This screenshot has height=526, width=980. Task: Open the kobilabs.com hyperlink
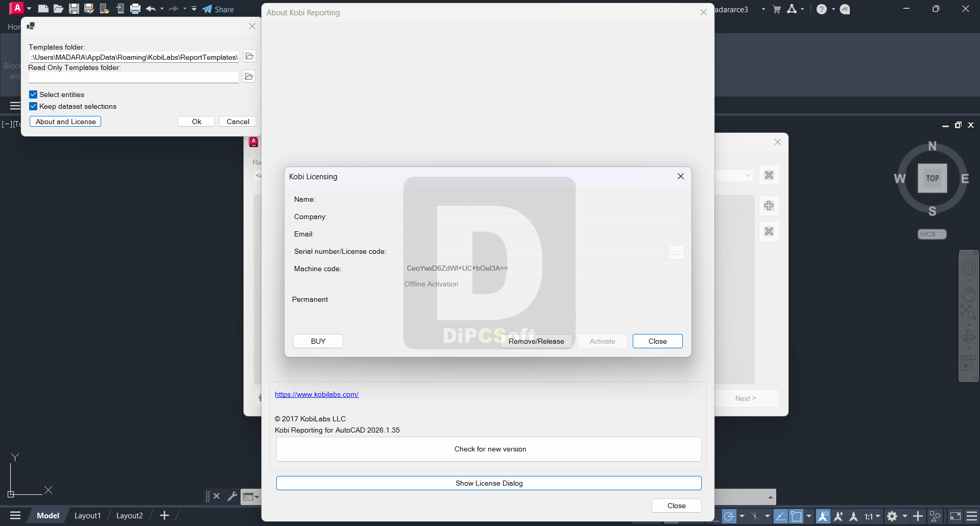317,394
